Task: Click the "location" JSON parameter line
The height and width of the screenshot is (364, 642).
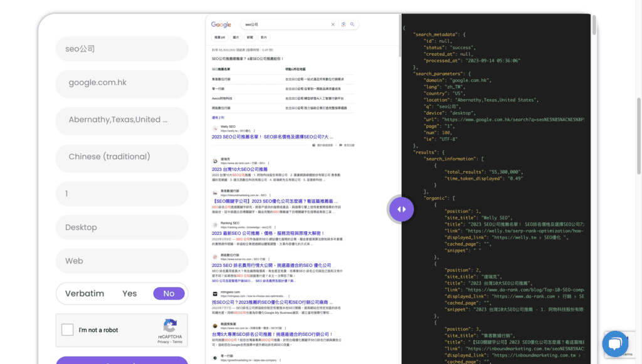Action: click(481, 100)
